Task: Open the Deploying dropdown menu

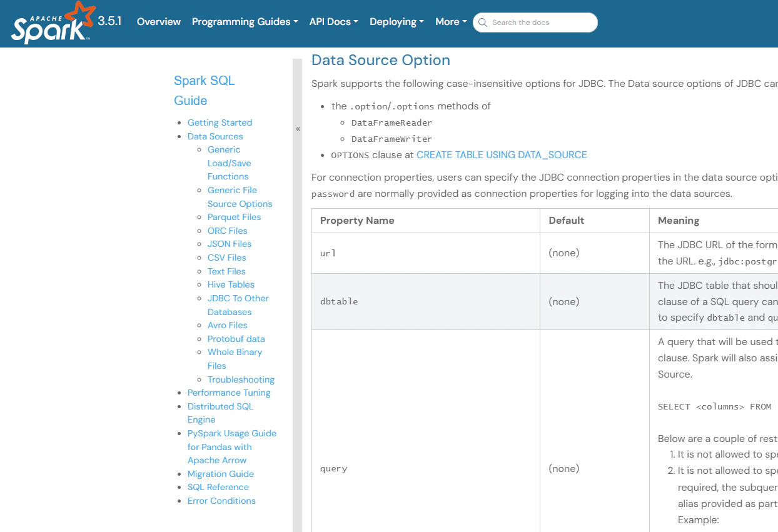Action: click(x=397, y=22)
